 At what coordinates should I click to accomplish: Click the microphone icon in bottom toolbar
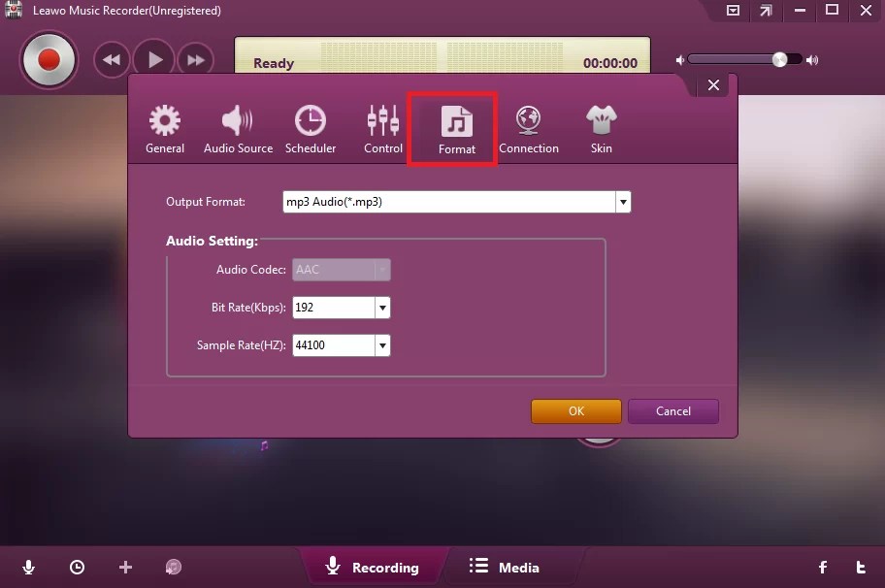28,567
